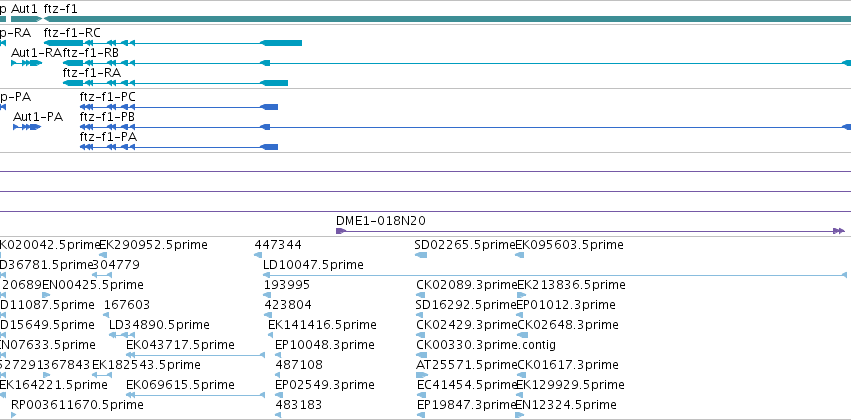Click EP19847.3prime label

coord(466,405)
